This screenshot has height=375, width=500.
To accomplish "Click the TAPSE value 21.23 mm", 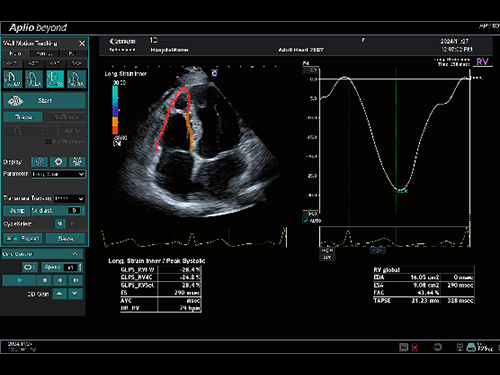I will pos(425,301).
